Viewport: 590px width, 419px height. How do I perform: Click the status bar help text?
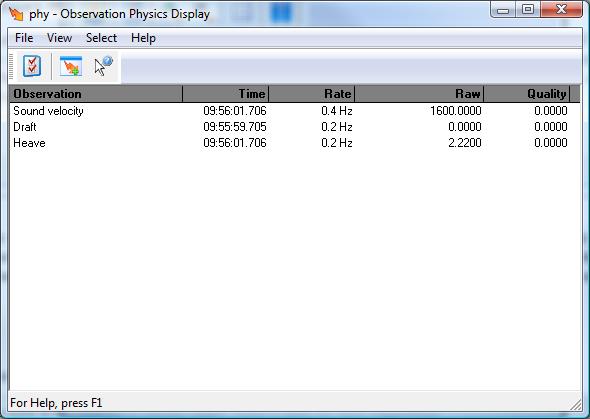pyautogui.click(x=56, y=403)
